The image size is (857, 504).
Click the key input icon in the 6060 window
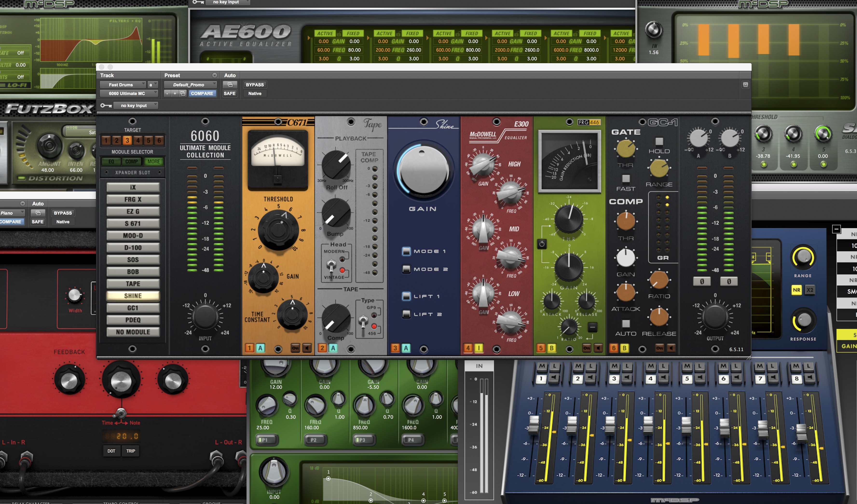pyautogui.click(x=106, y=105)
